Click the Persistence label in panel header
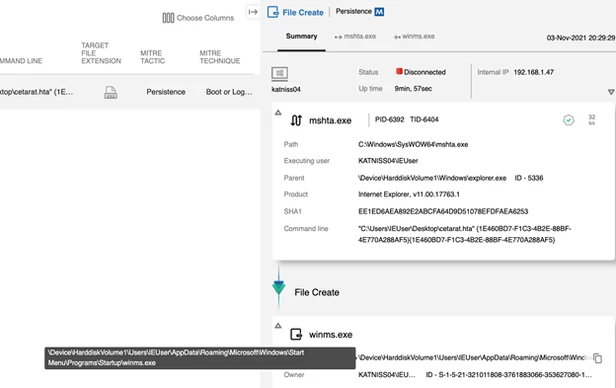The width and height of the screenshot is (616, 388). (353, 11)
